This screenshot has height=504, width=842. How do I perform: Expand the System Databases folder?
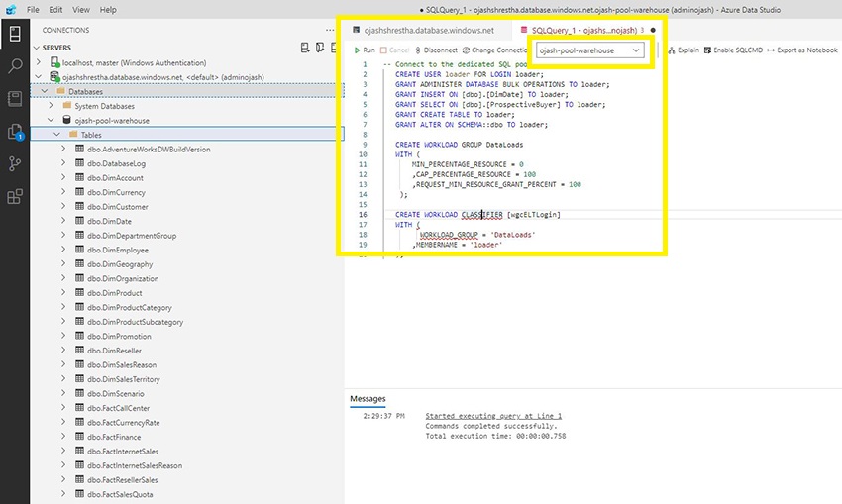(x=52, y=106)
